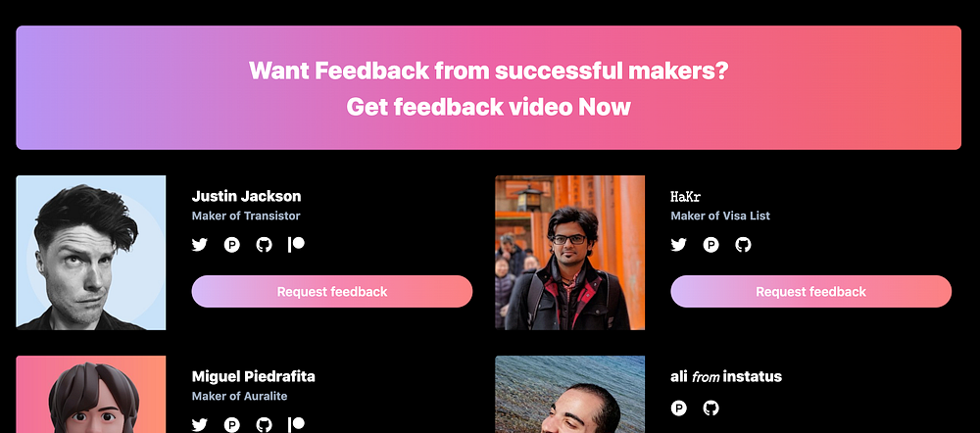Image resolution: width=980 pixels, height=433 pixels.
Task: Open Justin Jackson's Product Hunt icon
Action: tap(232, 245)
